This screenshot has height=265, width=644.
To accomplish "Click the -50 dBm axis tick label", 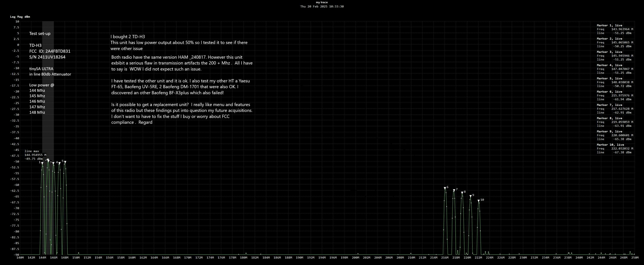I will (16, 162).
